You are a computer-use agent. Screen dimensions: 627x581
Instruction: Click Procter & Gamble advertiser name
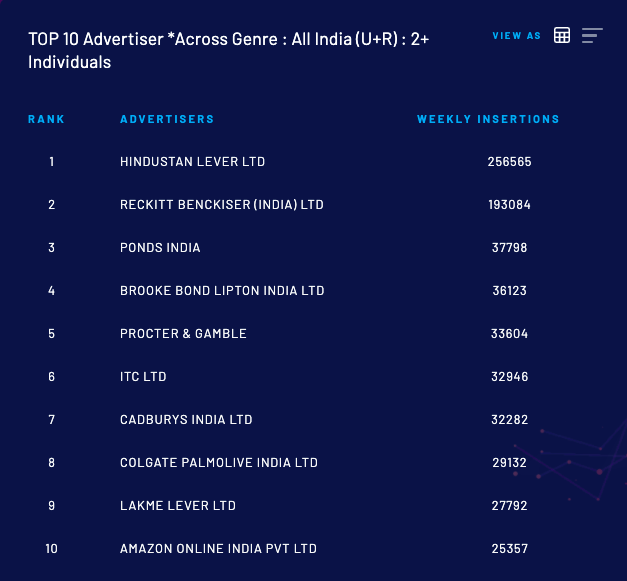coord(183,334)
